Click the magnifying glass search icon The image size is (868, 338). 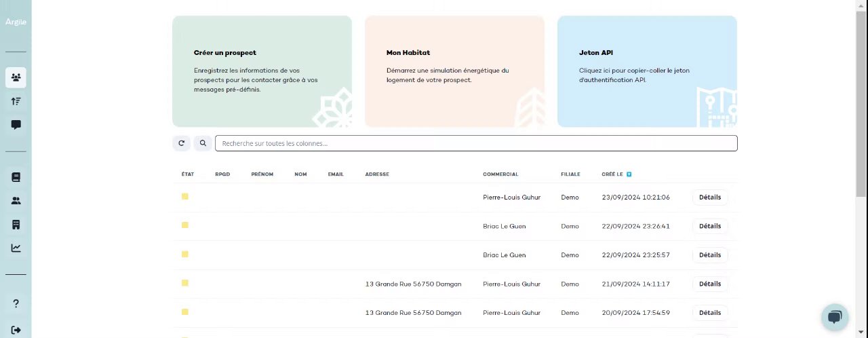pos(203,143)
